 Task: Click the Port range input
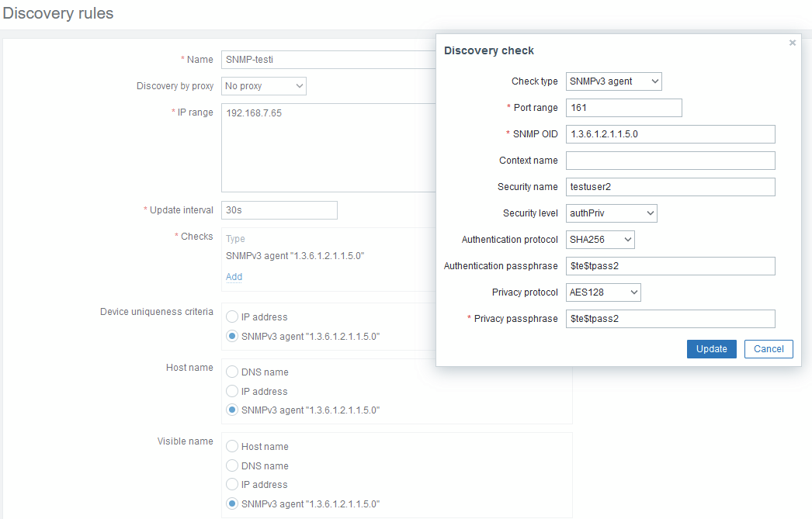tap(623, 108)
